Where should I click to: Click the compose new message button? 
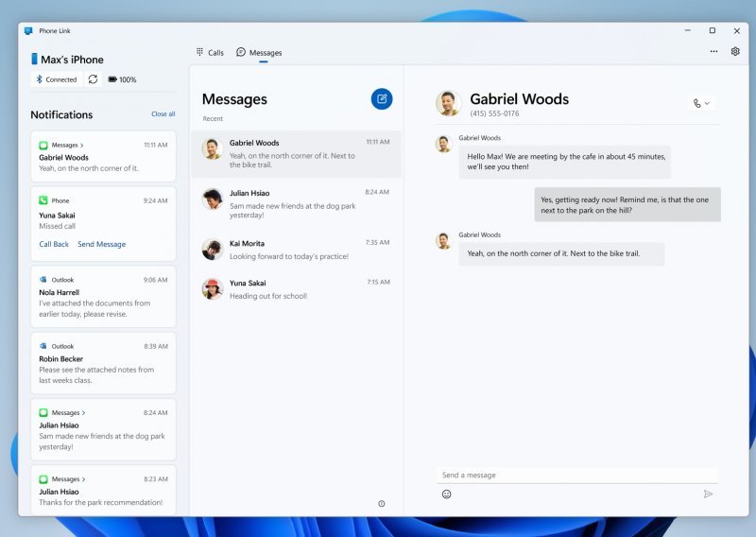(382, 99)
